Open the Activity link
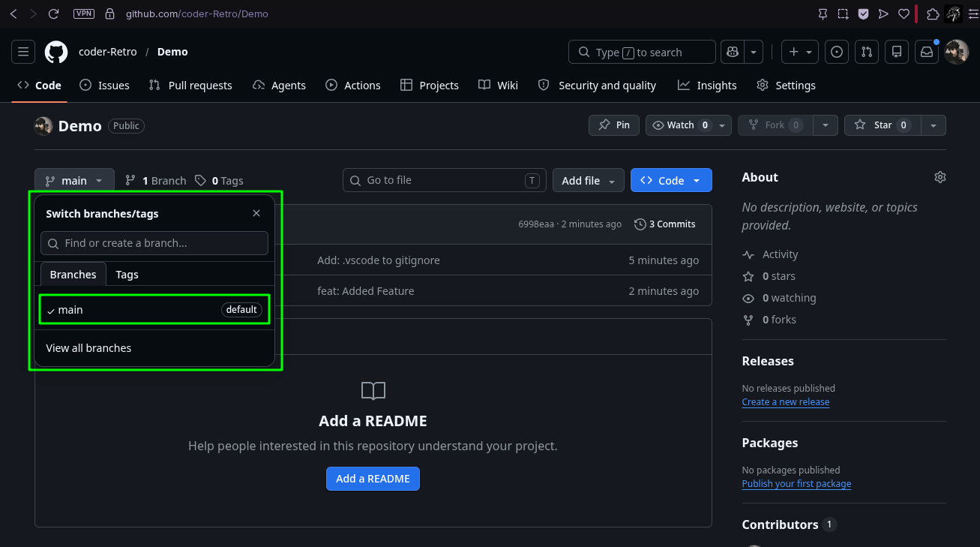This screenshot has width=980, height=547. click(x=771, y=254)
